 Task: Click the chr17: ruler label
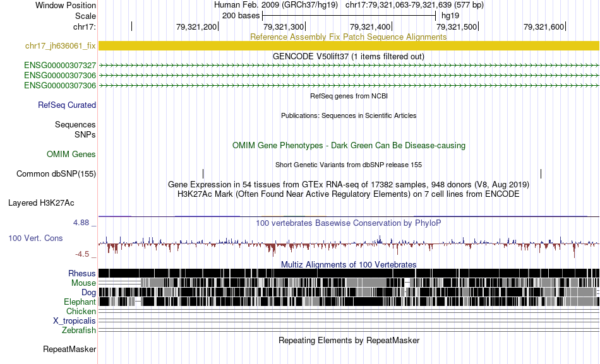84,26
